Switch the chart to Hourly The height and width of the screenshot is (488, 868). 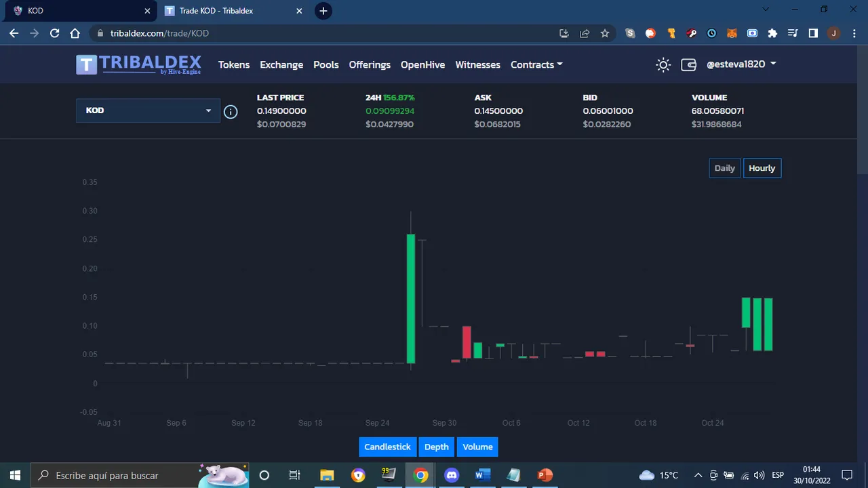pyautogui.click(x=762, y=168)
